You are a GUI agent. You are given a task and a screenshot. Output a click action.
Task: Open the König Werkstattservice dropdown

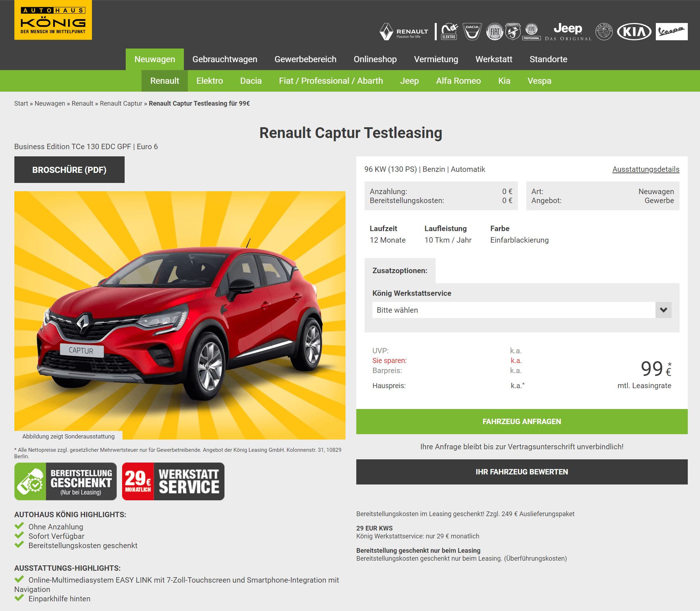click(x=521, y=310)
